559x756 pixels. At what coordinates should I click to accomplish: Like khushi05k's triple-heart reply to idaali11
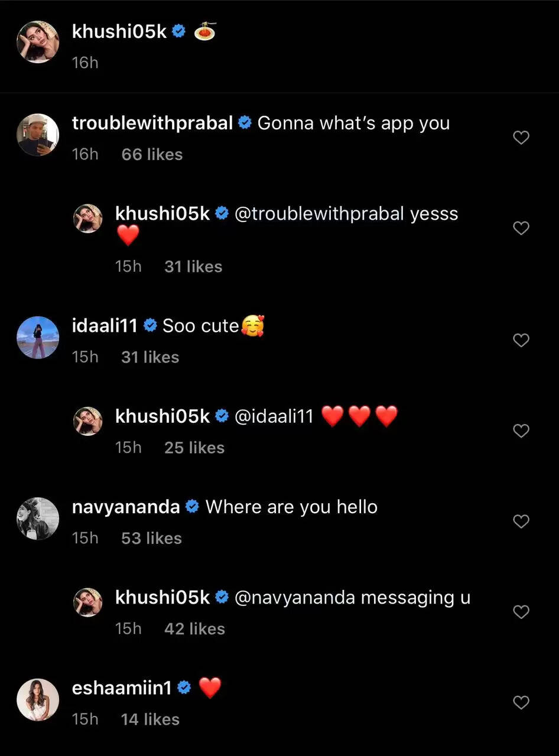521,431
